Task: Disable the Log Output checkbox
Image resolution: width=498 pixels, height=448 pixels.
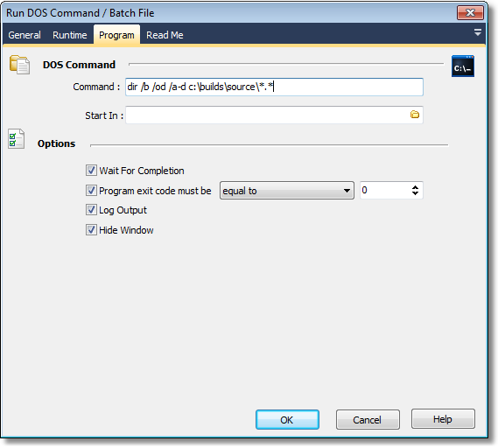Action: tap(91, 209)
